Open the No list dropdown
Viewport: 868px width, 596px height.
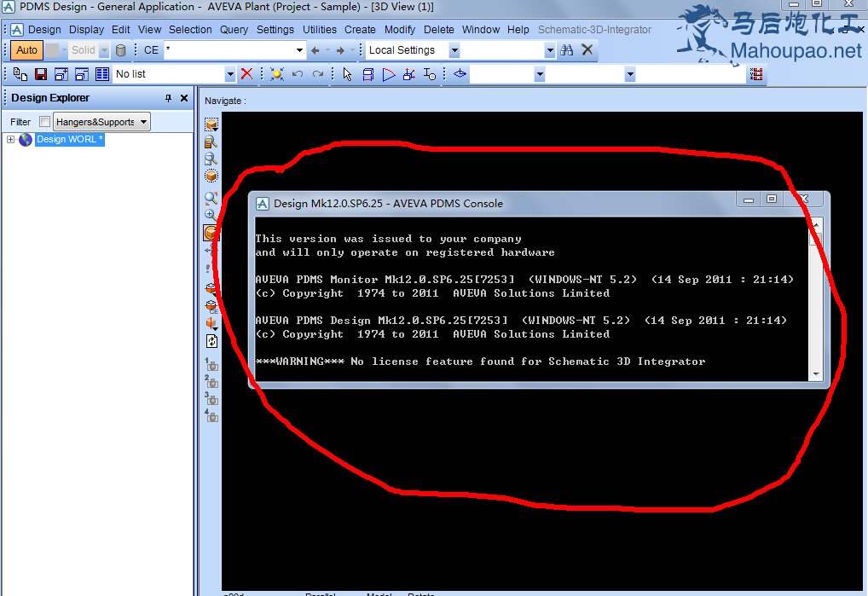pyautogui.click(x=230, y=74)
